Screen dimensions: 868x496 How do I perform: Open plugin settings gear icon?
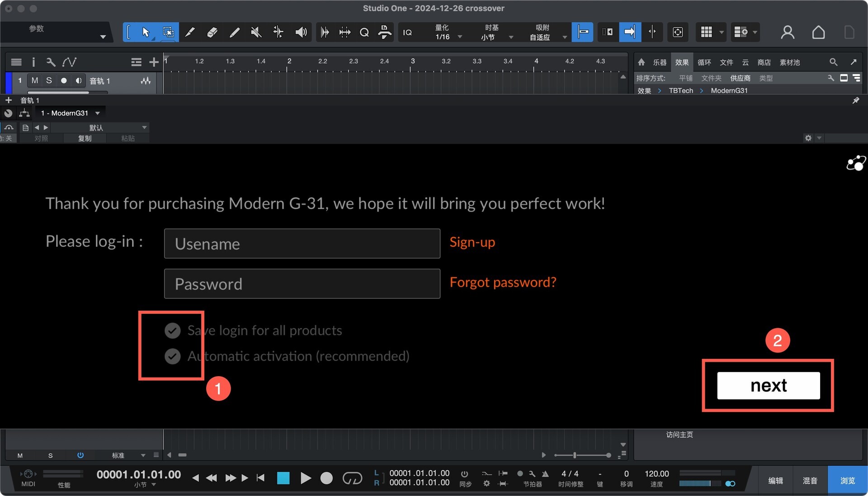(808, 138)
